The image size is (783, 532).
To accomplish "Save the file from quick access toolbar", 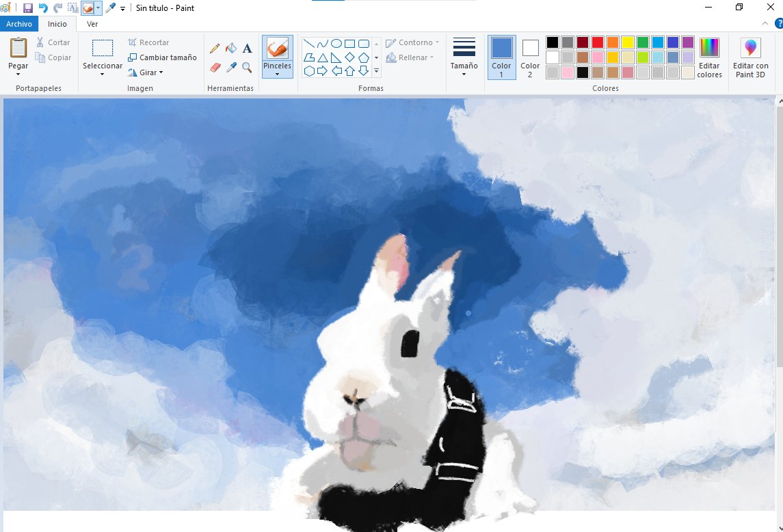I will (x=28, y=8).
